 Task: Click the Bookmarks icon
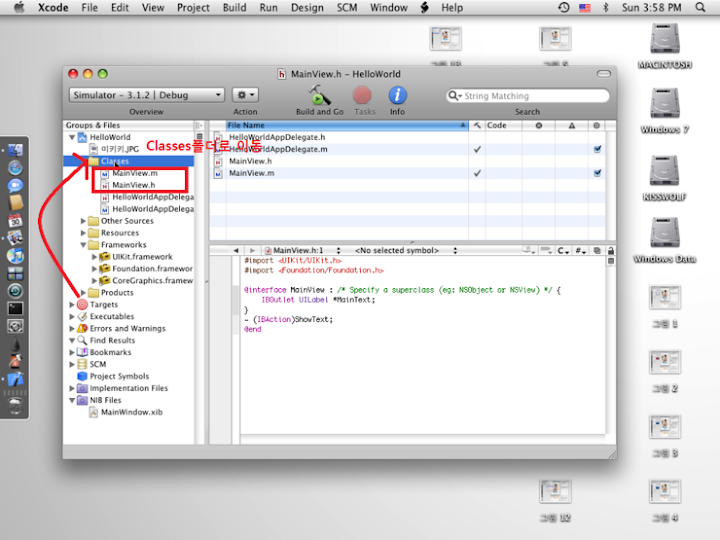[x=82, y=352]
